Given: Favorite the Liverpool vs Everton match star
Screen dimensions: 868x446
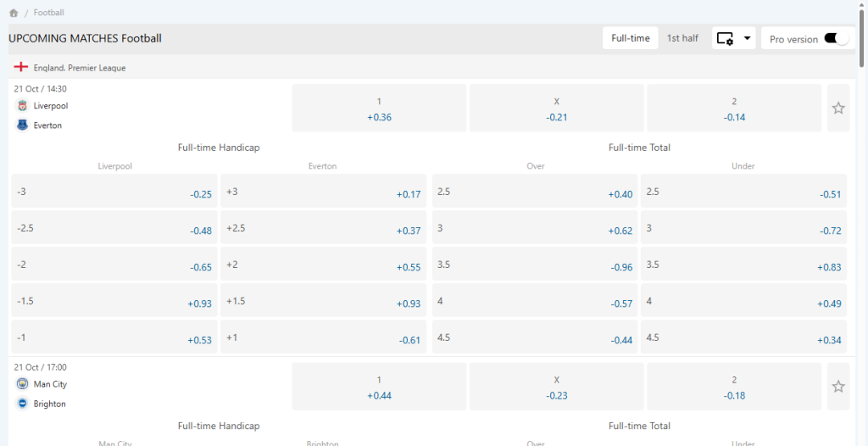Looking at the screenshot, I should pos(838,108).
